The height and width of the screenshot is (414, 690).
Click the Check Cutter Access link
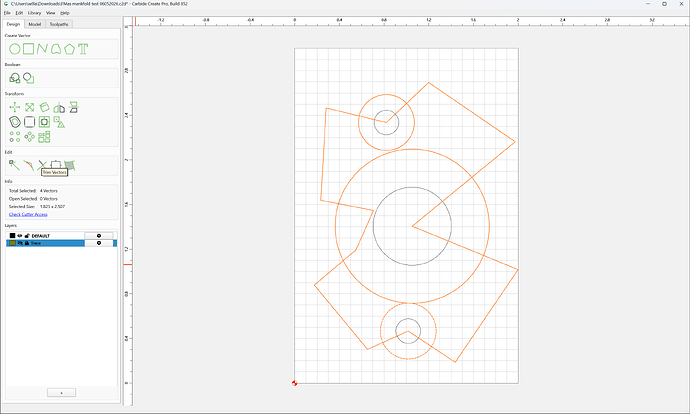pos(28,214)
